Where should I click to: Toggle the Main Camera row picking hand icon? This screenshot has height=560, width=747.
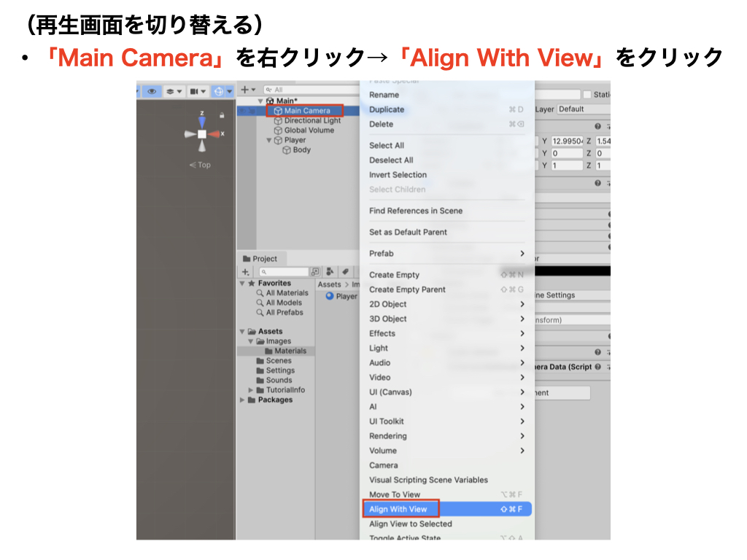tap(252, 111)
